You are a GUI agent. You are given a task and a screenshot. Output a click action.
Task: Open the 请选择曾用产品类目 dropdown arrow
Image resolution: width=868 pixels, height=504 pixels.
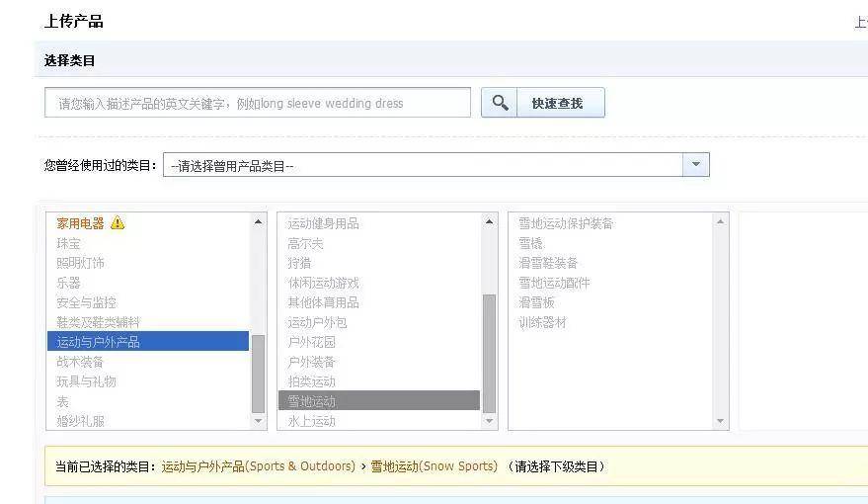[x=696, y=164]
